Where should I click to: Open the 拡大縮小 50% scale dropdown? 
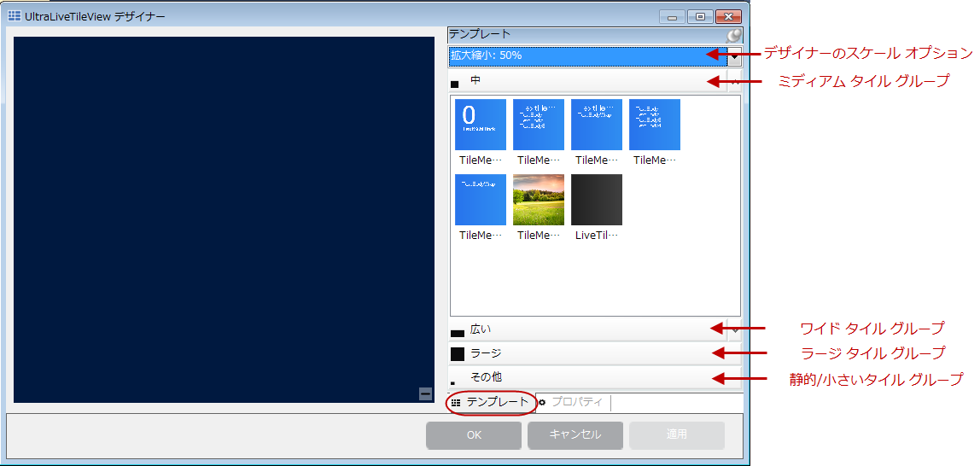pyautogui.click(x=735, y=56)
